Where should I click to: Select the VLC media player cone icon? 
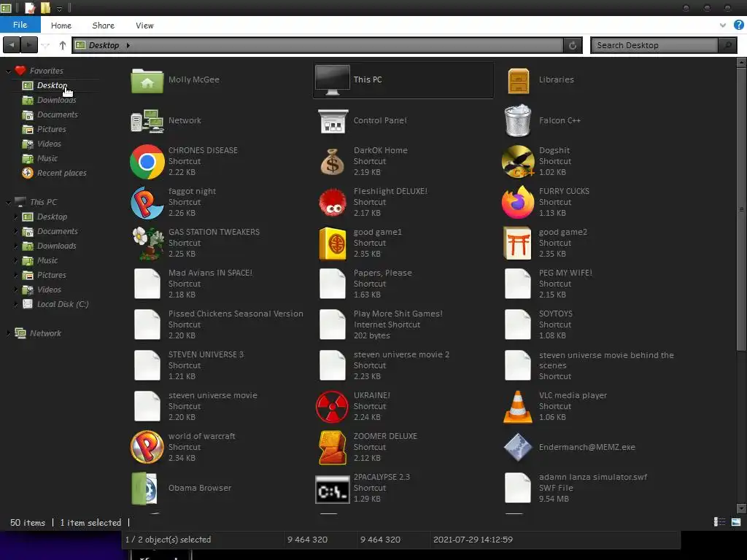pyautogui.click(x=518, y=407)
